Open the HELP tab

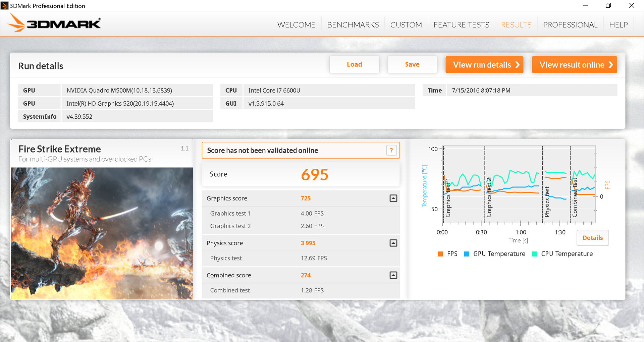619,25
